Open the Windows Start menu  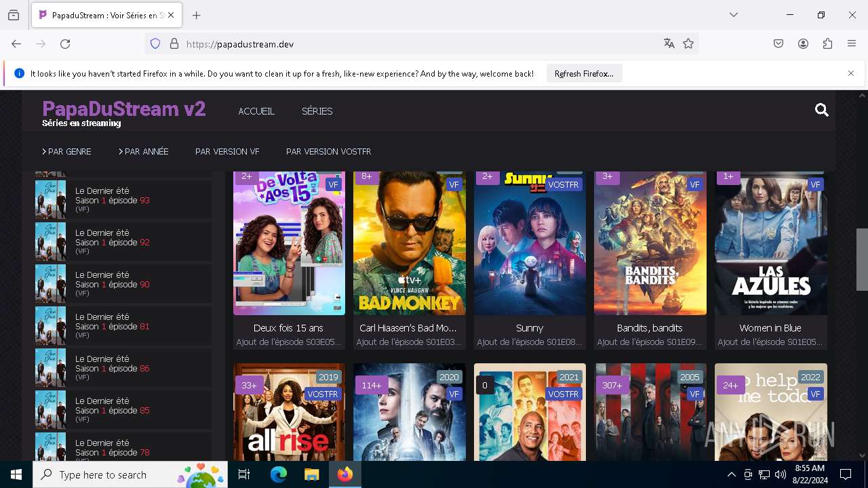coord(16,474)
